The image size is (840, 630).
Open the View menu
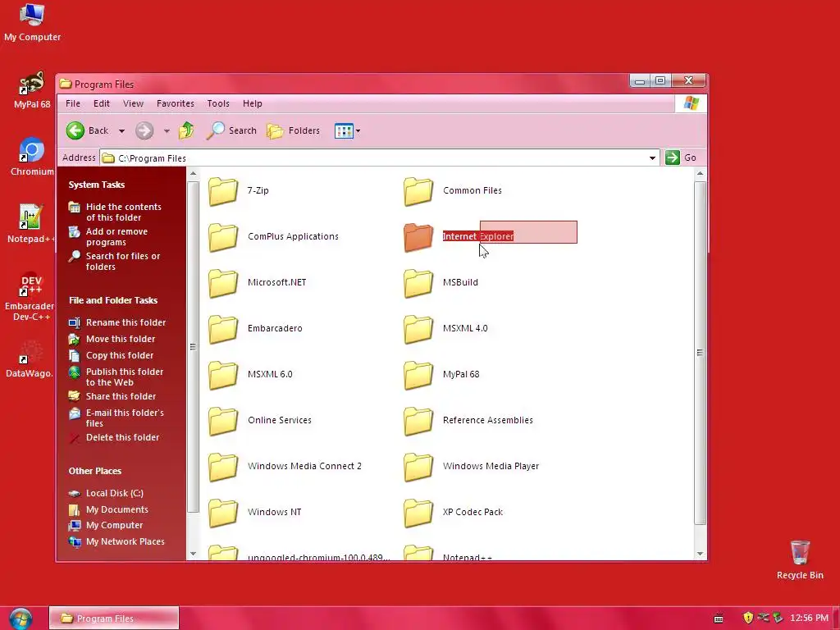pyautogui.click(x=133, y=103)
